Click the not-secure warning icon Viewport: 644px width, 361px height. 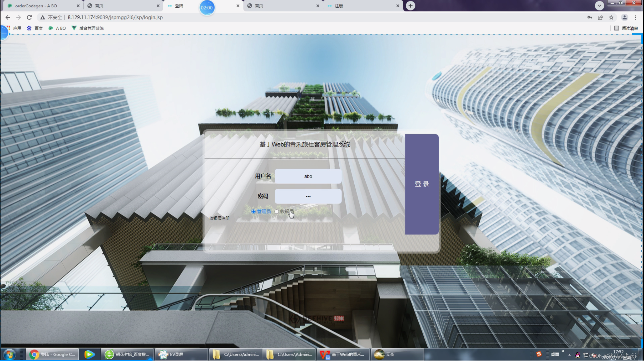(x=42, y=17)
